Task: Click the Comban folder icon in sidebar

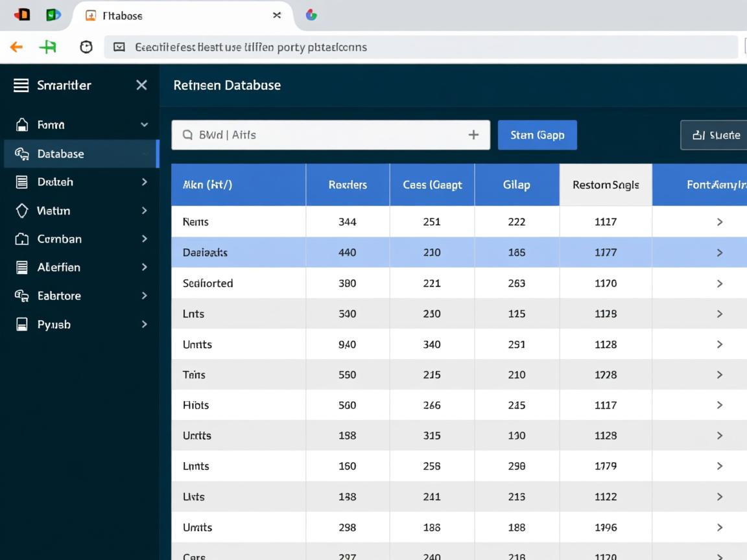Action: pos(21,239)
